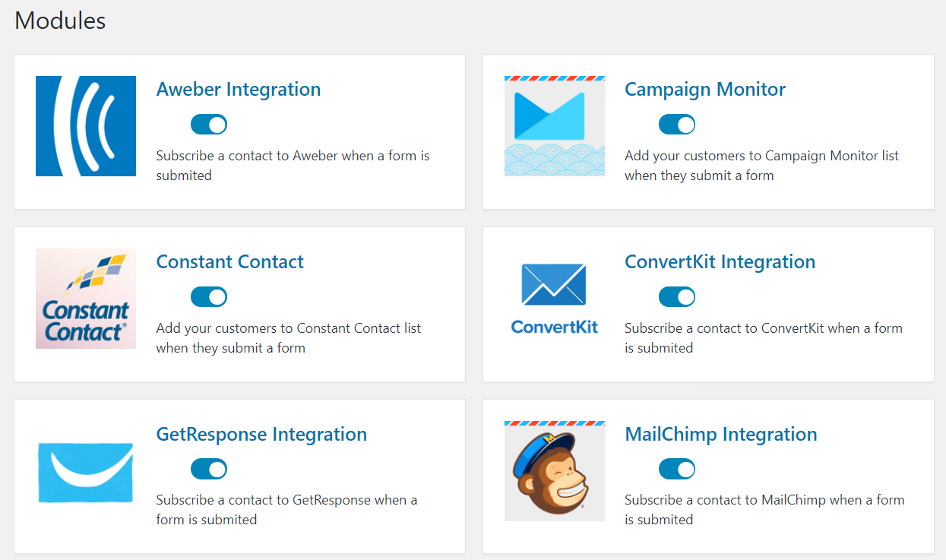Open the MailChimp Integration title link
The image size is (946, 560).
tap(721, 435)
